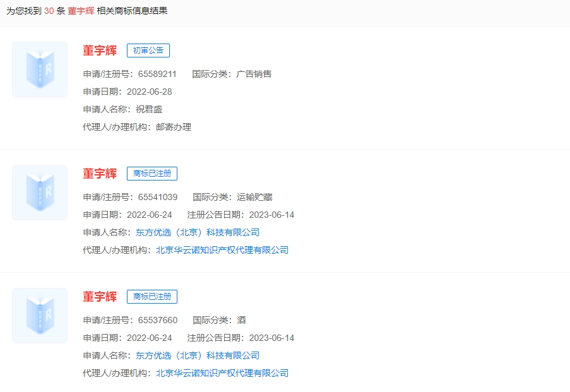Viewport: 570px width, 392px height.
Task: Click applicant name 祝君盛
Action: click(149, 109)
